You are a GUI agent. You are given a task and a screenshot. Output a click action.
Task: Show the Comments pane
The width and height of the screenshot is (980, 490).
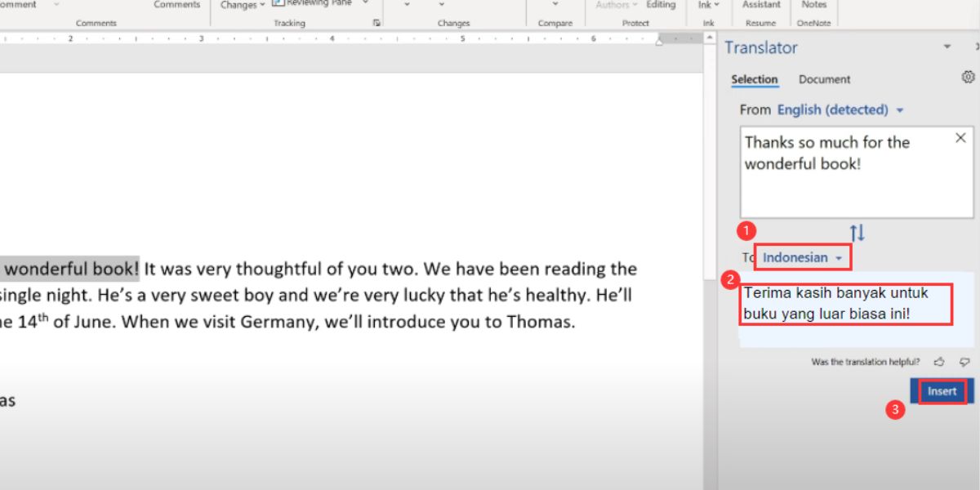[x=176, y=5]
